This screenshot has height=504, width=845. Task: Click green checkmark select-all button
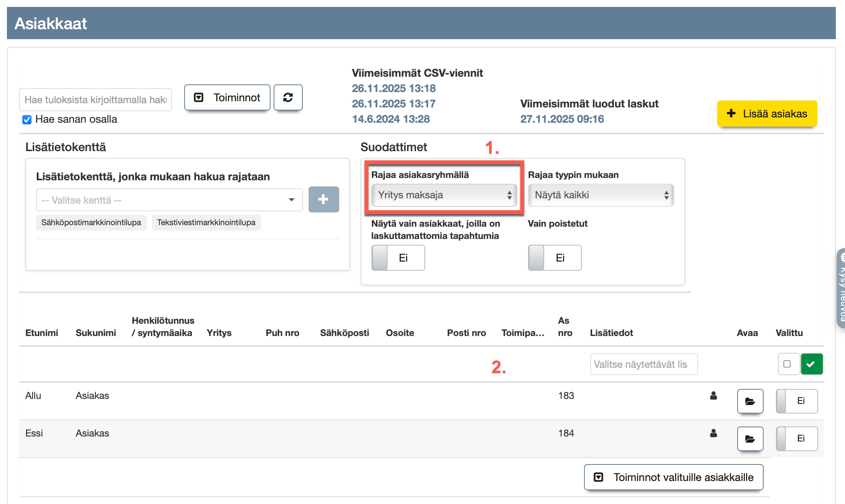(812, 364)
